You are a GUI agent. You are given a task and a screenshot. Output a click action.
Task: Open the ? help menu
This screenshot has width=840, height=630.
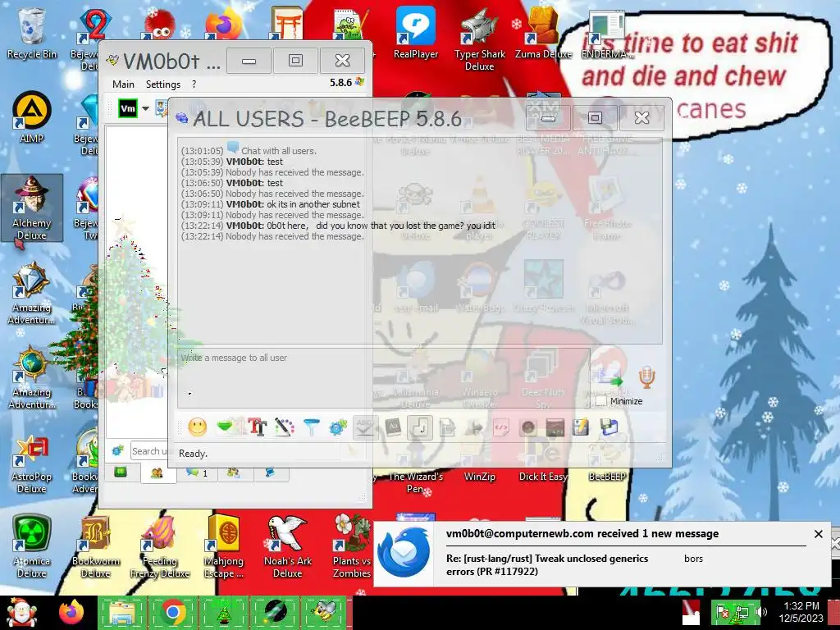pos(194,84)
